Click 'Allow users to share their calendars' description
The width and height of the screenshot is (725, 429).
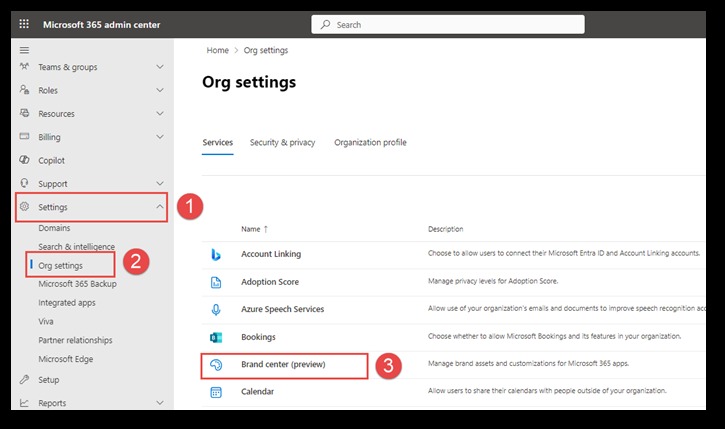pyautogui.click(x=547, y=391)
